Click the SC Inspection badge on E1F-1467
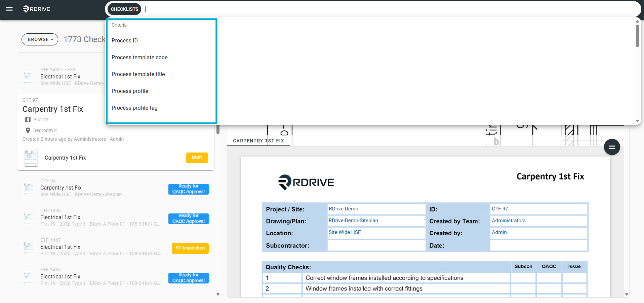644x303 pixels. tap(190, 248)
